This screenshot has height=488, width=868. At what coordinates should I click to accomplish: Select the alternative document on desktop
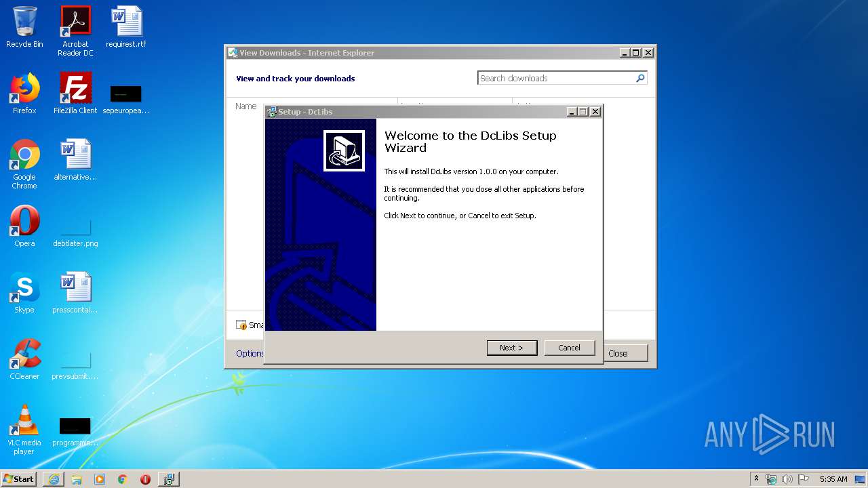[x=75, y=160]
